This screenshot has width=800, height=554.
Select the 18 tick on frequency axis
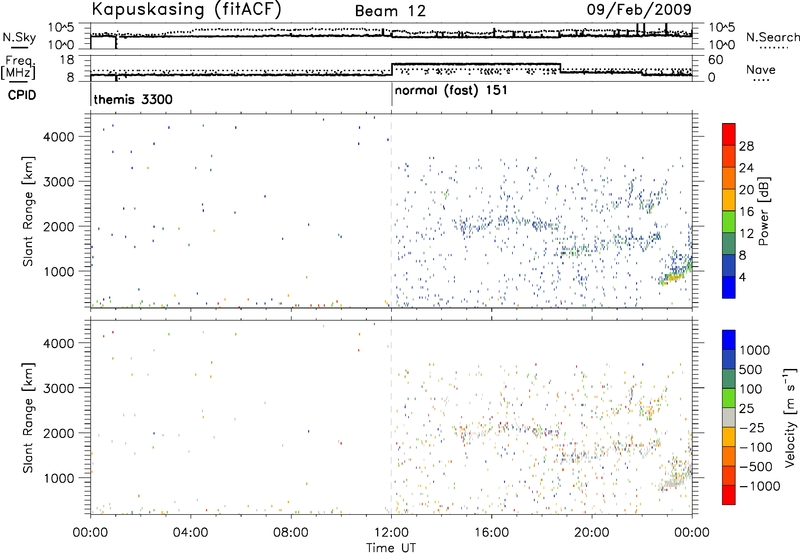(x=66, y=60)
